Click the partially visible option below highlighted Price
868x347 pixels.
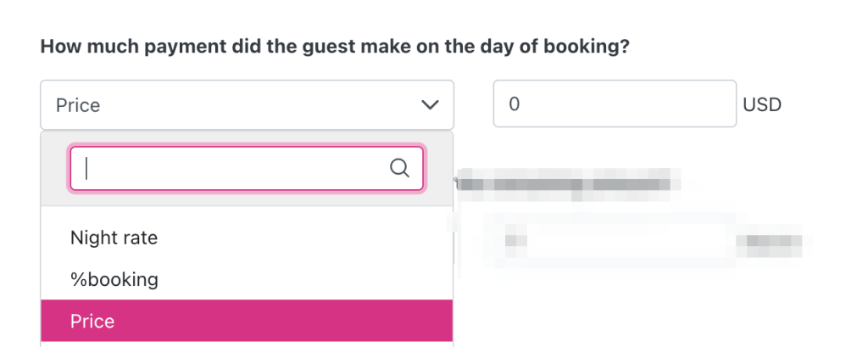pos(246,344)
